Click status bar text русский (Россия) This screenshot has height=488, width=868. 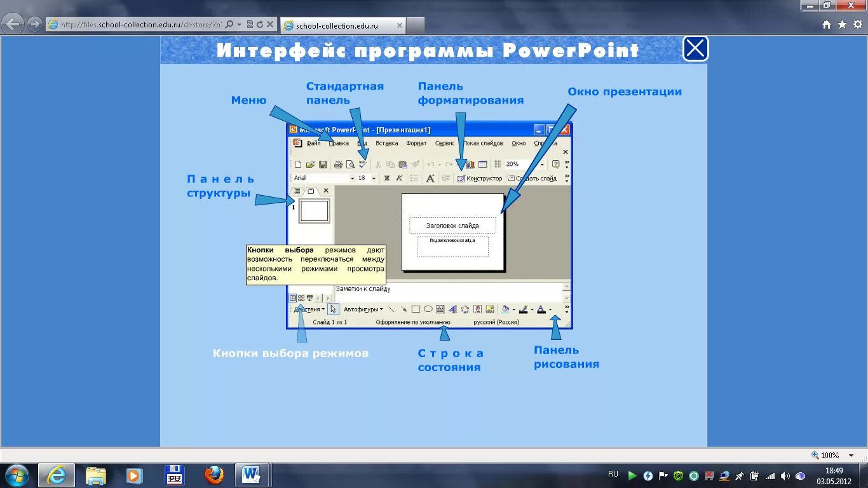(x=496, y=322)
